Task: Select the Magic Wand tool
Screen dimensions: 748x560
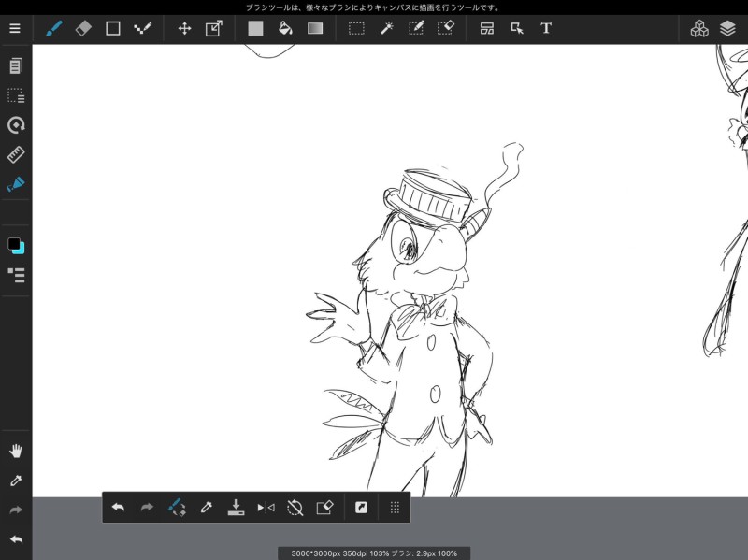Action: point(386,29)
